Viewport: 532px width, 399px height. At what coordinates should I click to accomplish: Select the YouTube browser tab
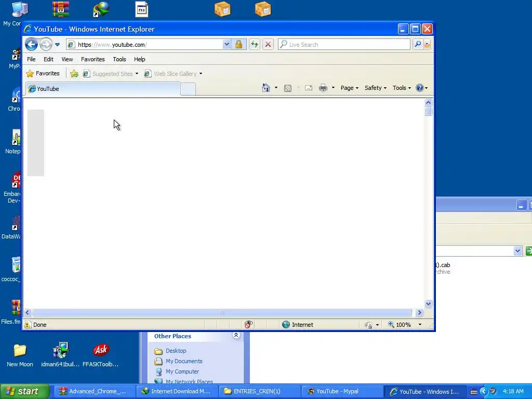(103, 89)
